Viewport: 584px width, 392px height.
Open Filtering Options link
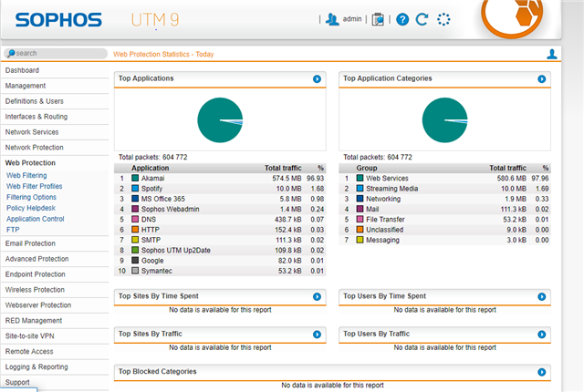31,197
